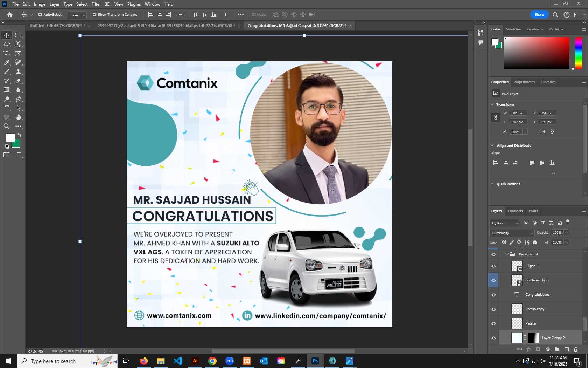Hide the Background group

tap(493, 254)
